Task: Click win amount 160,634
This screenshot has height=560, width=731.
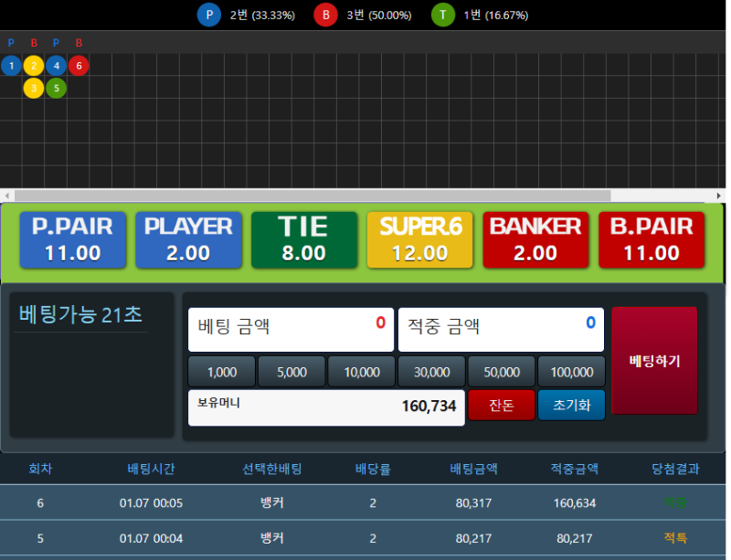Action: (x=575, y=502)
